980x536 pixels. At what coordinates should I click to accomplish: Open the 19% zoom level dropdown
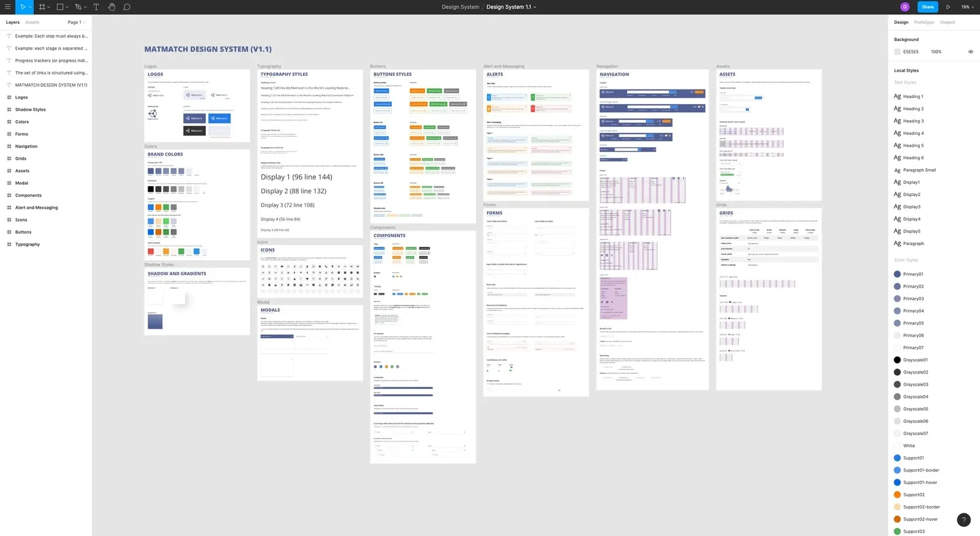click(x=967, y=7)
